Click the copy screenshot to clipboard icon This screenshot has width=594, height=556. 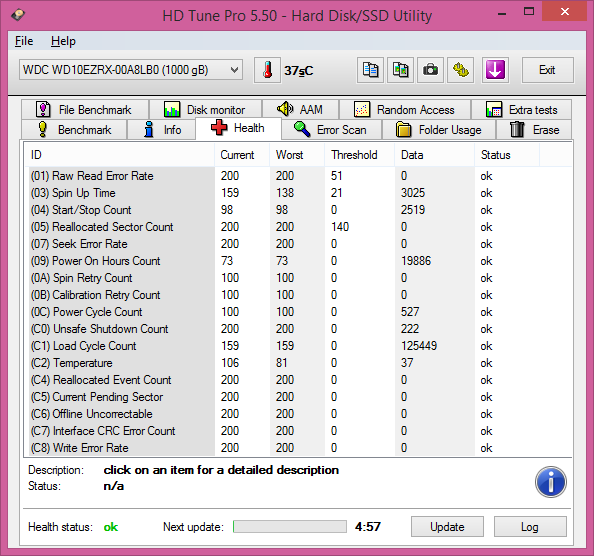(400, 70)
